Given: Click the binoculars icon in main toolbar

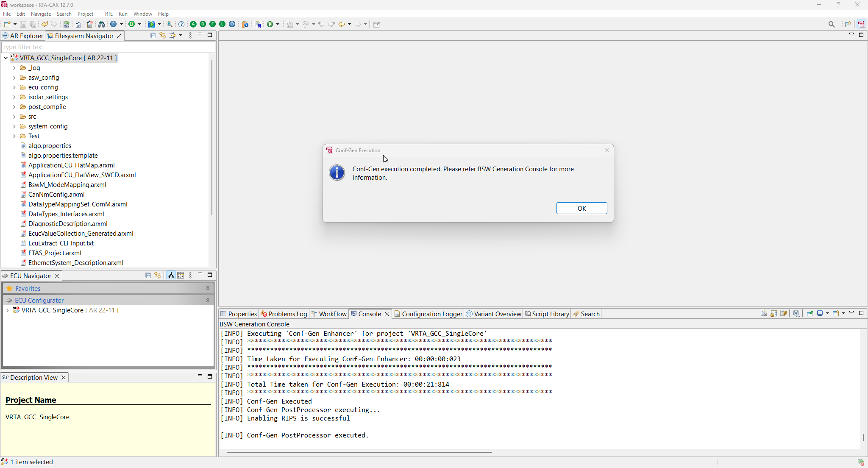Looking at the screenshot, I should (x=101, y=24).
